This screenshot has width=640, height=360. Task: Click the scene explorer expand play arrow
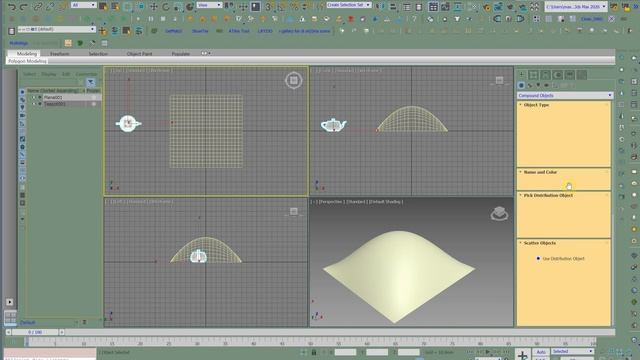click(9, 302)
